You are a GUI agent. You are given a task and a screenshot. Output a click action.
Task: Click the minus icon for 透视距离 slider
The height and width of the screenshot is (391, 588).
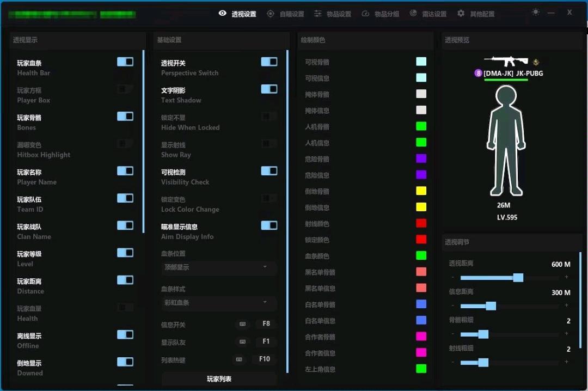coord(453,277)
